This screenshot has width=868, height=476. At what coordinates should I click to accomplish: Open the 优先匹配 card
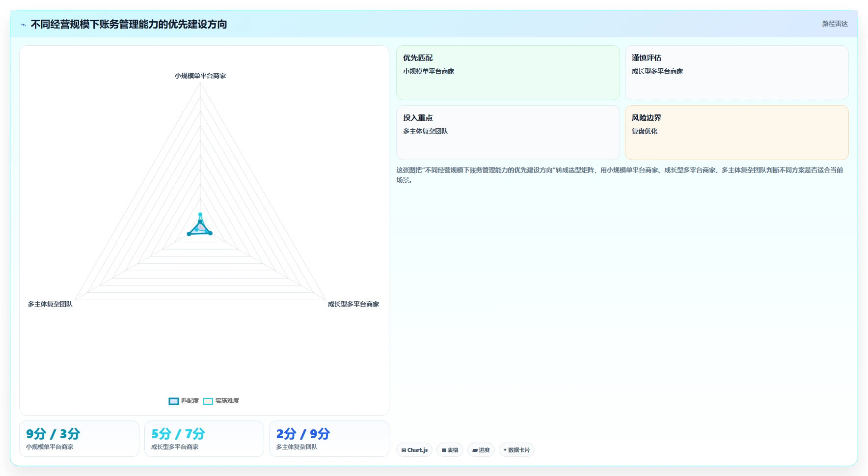(508, 73)
